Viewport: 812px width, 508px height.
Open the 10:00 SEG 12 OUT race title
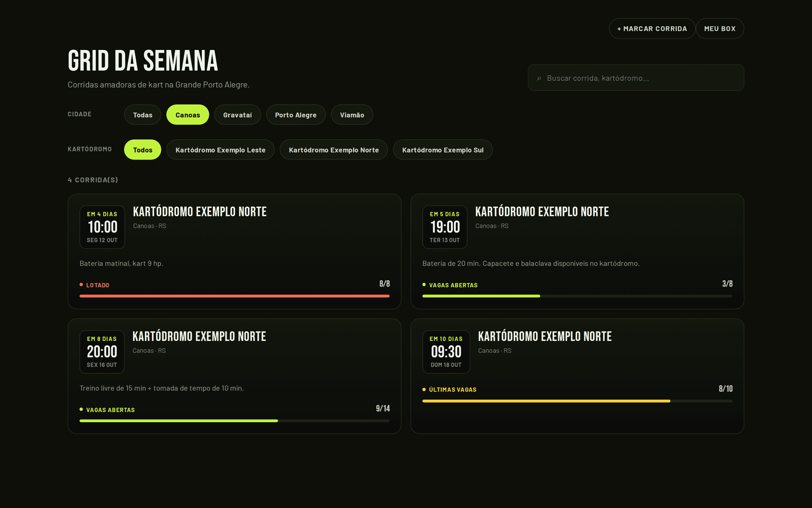pyautogui.click(x=200, y=212)
